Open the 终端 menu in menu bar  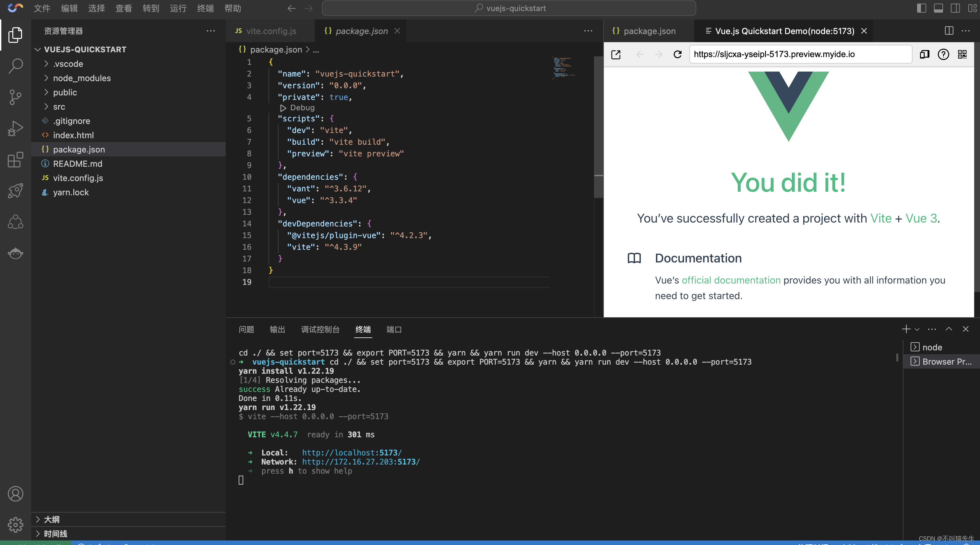(x=205, y=8)
